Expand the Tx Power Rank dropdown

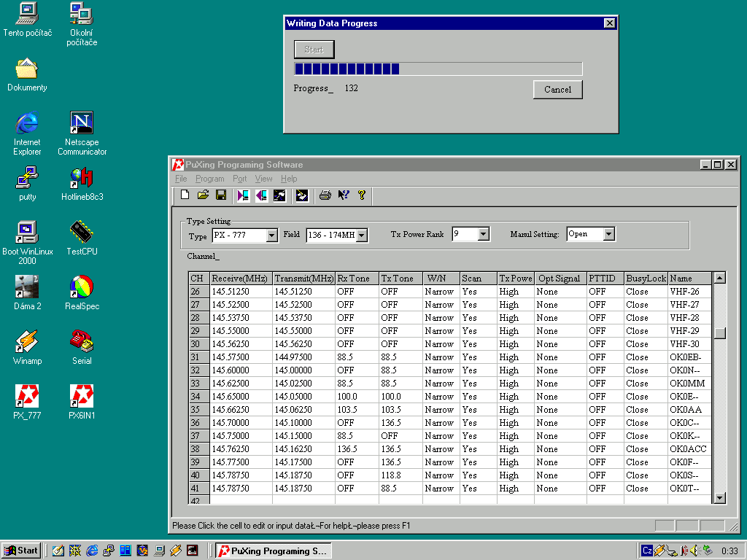483,234
